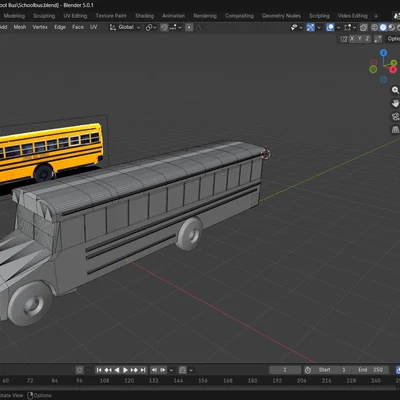400x400 pixels.
Task: Open transform orientation Global dropdown
Action: point(125,27)
